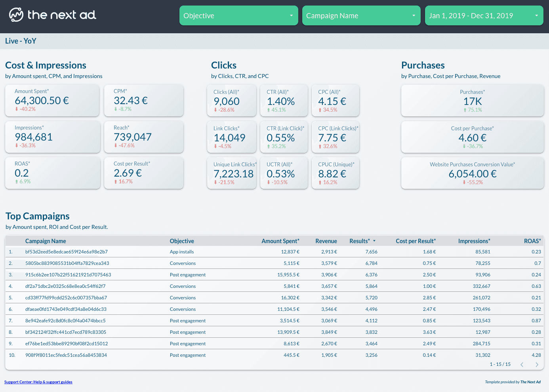Click the Next Ad logo icon
Image resolution: width=549 pixels, height=392 pixels.
tap(16, 15)
